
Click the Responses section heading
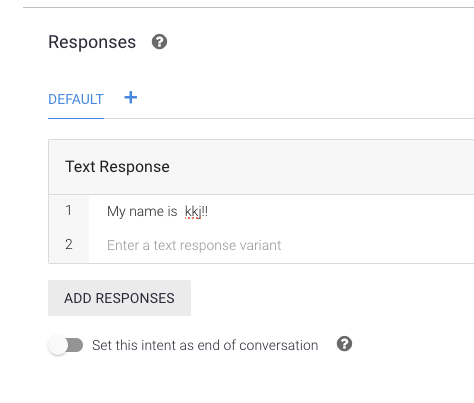(92, 42)
